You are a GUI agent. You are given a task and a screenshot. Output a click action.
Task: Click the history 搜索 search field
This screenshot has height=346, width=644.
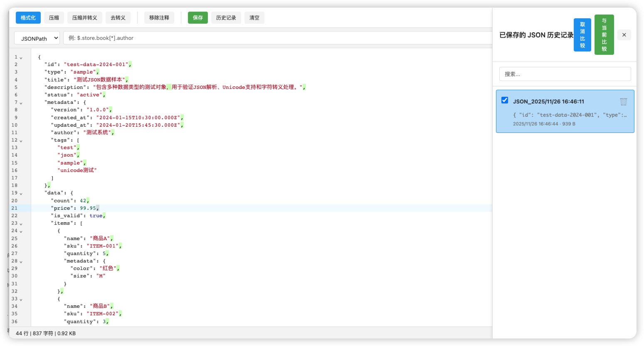coord(565,74)
